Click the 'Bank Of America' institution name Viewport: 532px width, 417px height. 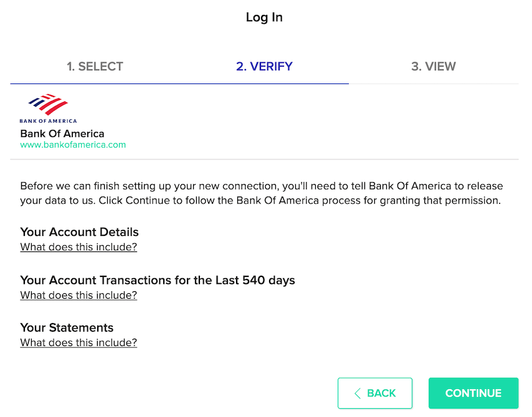(x=62, y=134)
